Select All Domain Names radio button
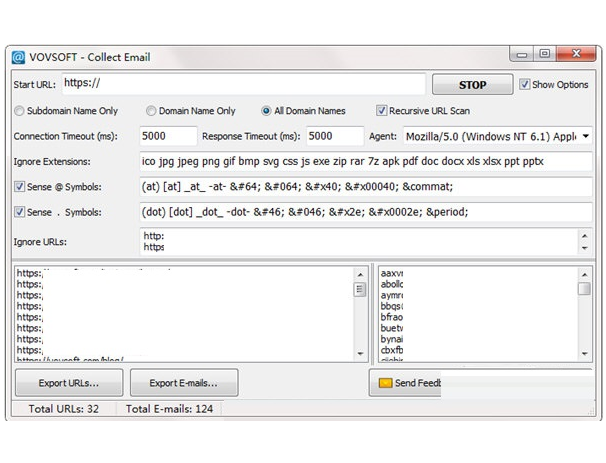Viewport: 606px width, 463px height. (266, 111)
